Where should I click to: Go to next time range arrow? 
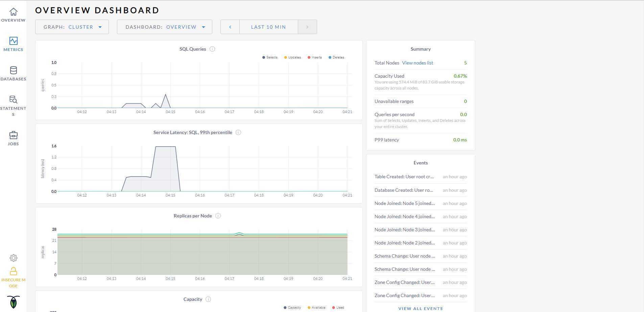click(x=307, y=27)
